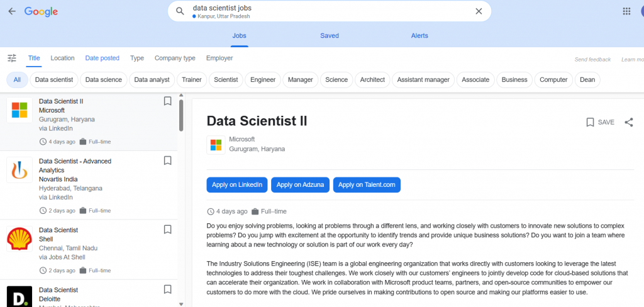
Task: Click Apply on LinkedIn button
Action: [237, 185]
